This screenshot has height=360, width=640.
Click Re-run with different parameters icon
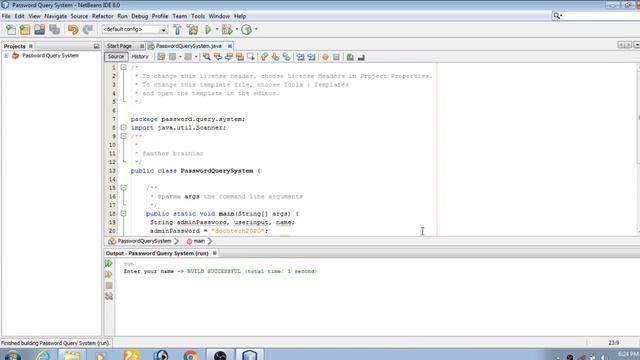click(x=109, y=275)
